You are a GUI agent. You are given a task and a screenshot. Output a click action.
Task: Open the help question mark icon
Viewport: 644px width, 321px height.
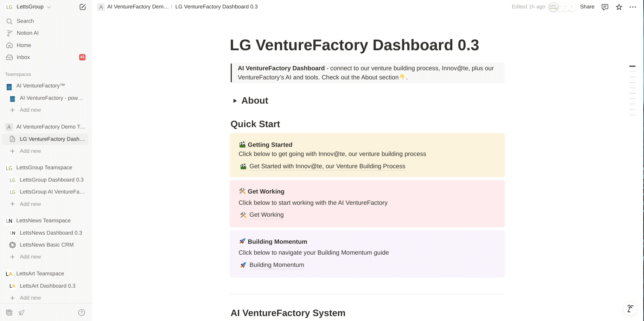tap(82, 313)
